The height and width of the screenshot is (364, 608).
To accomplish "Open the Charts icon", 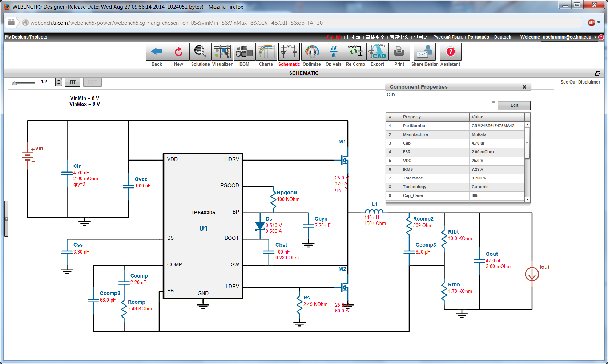I will (x=266, y=52).
